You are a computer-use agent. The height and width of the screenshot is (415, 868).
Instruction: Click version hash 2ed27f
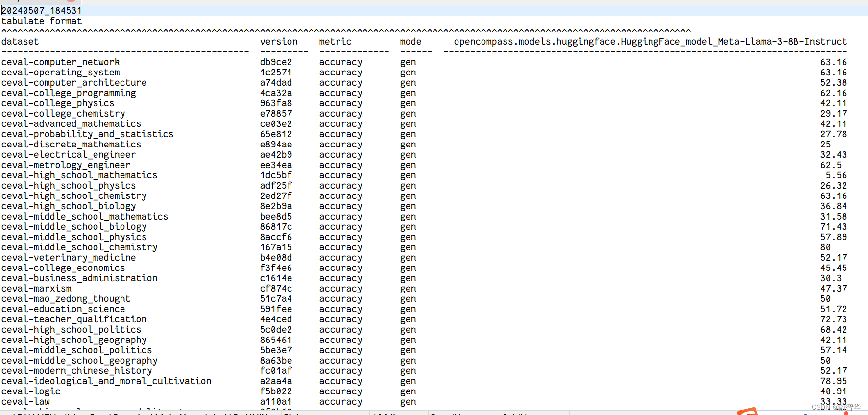point(276,196)
